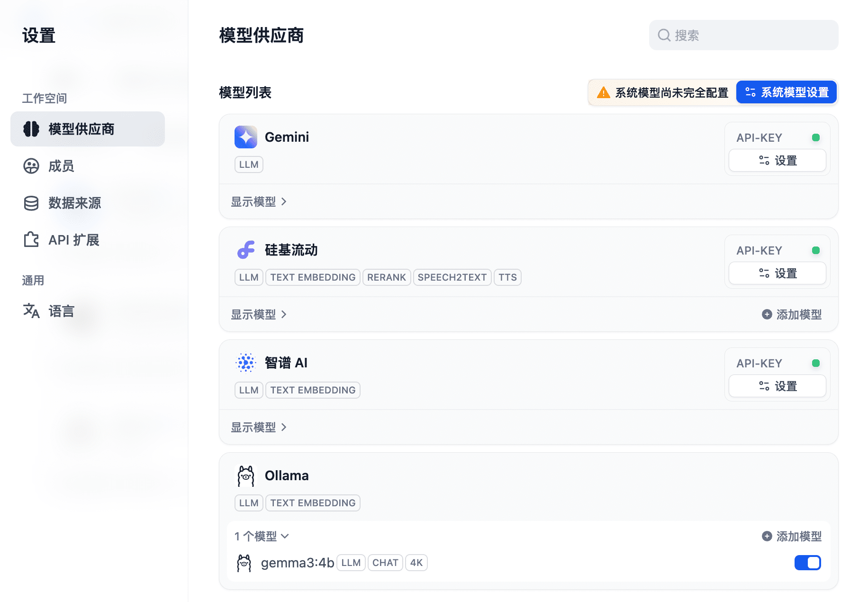Click the 成员 members face icon

coord(31,166)
